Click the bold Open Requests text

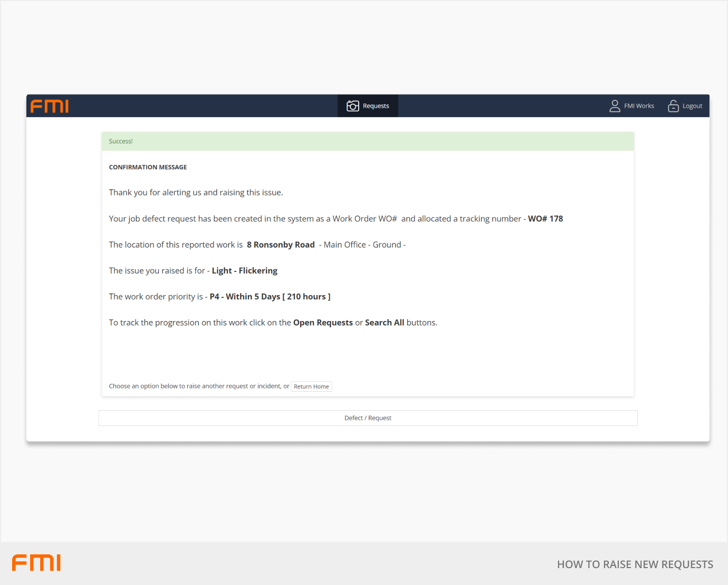[323, 323]
